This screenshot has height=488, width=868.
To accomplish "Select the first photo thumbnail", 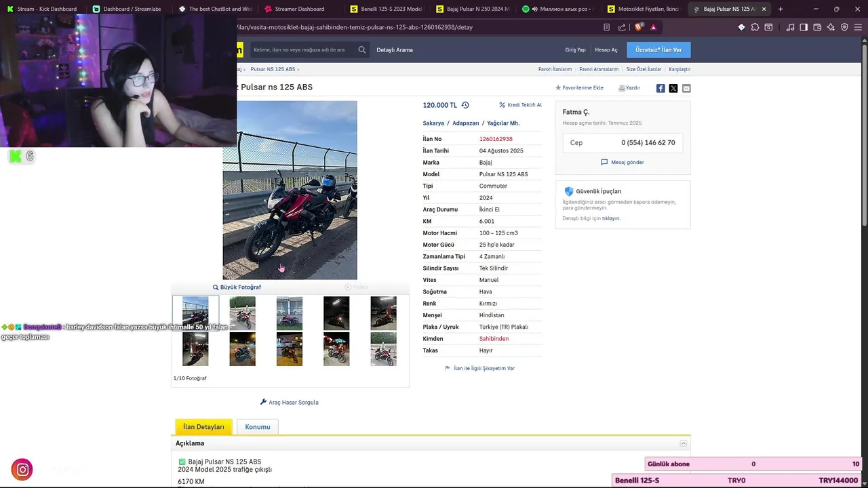I will pyautogui.click(x=195, y=312).
